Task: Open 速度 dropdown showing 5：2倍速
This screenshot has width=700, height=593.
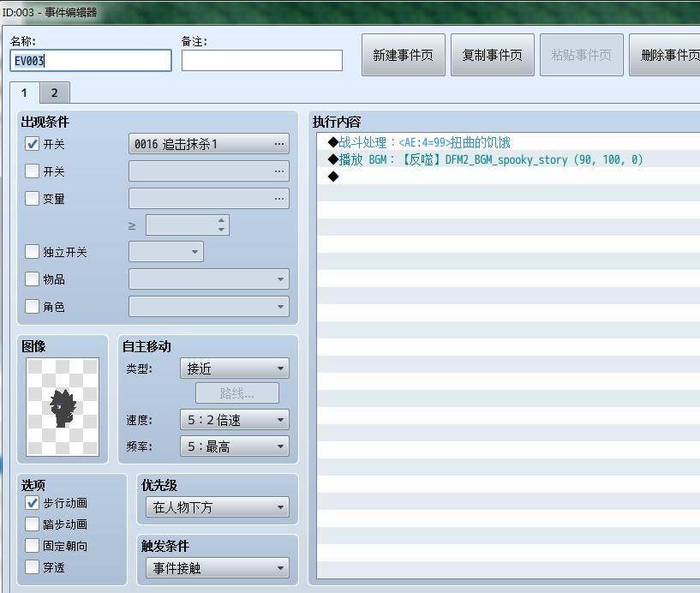Action: [x=235, y=420]
